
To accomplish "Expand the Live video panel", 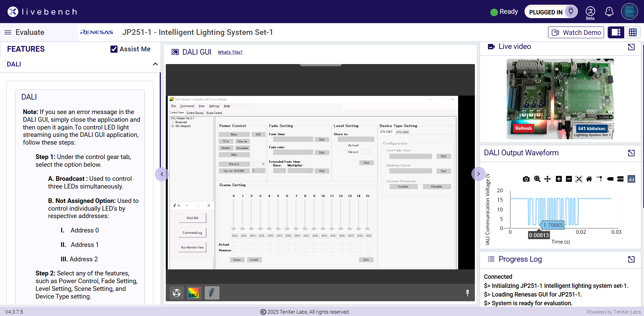I will [x=631, y=47].
